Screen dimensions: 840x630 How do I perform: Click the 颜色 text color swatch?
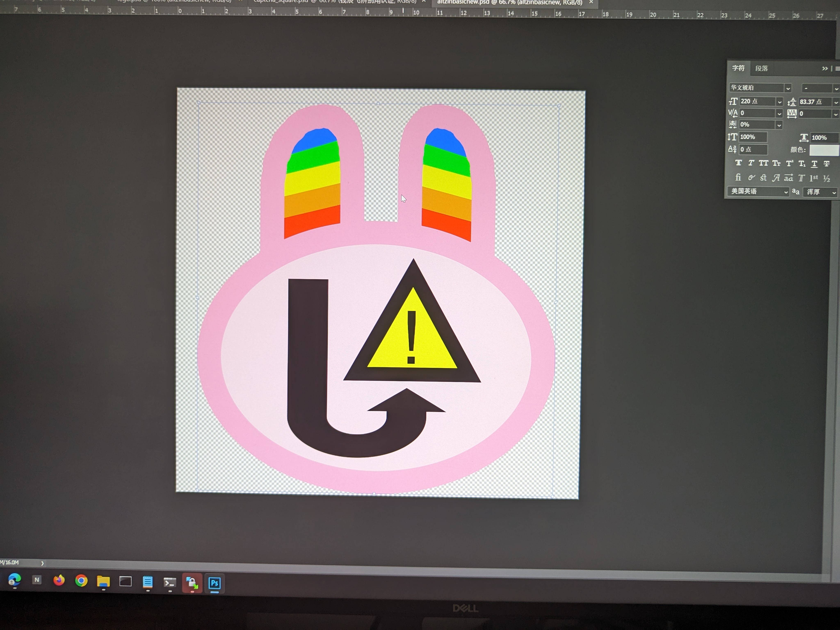(x=824, y=150)
